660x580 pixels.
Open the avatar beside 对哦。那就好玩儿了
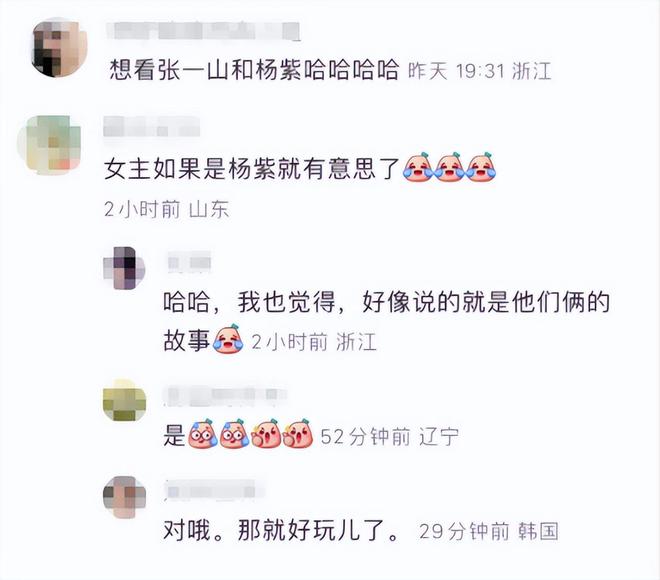click(124, 497)
